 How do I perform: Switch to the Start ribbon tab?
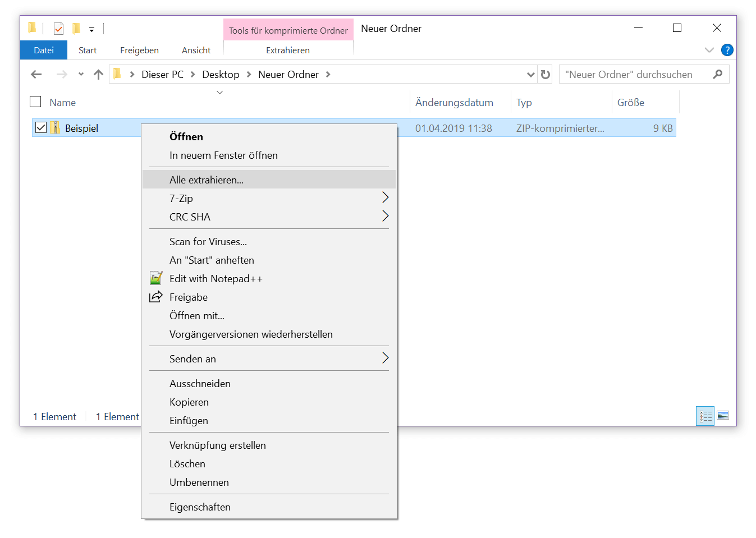point(88,50)
